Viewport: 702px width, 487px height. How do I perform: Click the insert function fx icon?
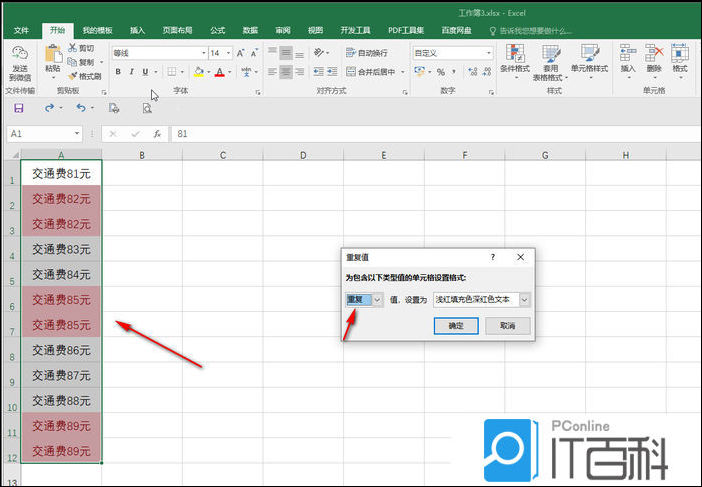157,134
